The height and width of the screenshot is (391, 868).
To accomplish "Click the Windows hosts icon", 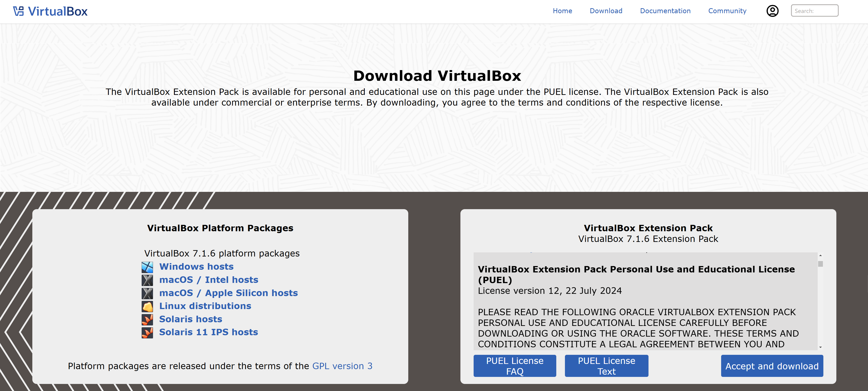I will tap(147, 267).
